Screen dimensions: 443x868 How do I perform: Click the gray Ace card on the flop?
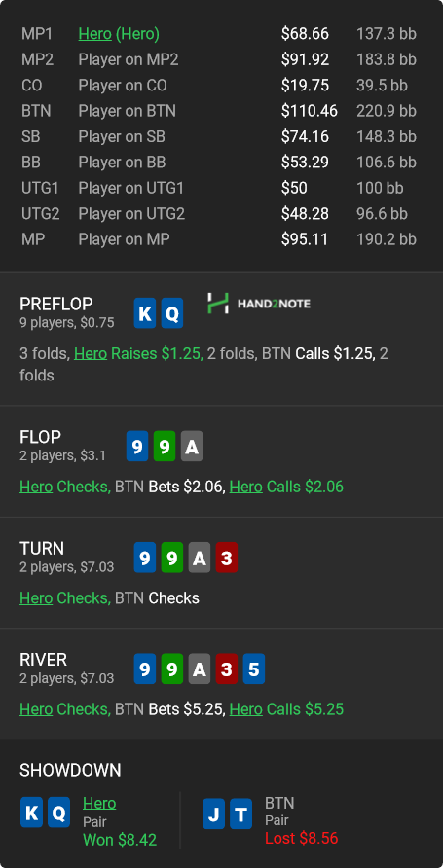(x=192, y=447)
